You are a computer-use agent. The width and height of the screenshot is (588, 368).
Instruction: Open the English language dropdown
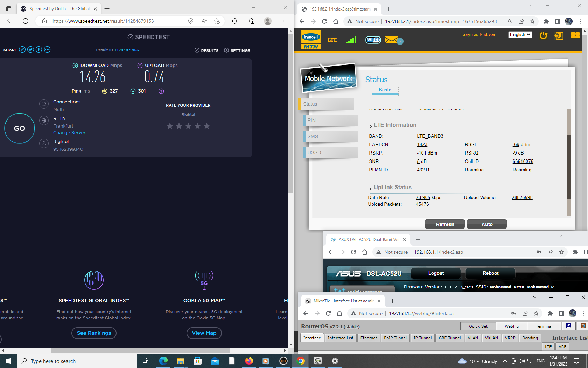click(x=520, y=34)
